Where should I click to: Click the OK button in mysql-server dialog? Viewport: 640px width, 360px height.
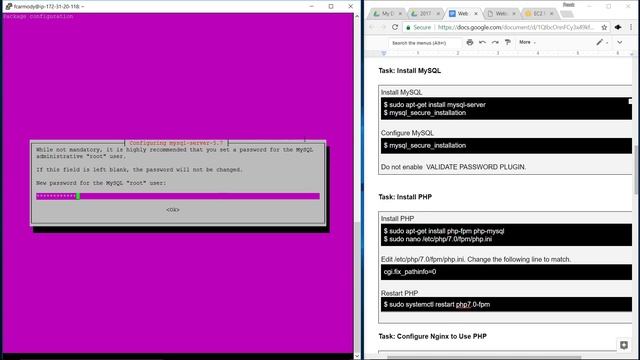(173, 210)
